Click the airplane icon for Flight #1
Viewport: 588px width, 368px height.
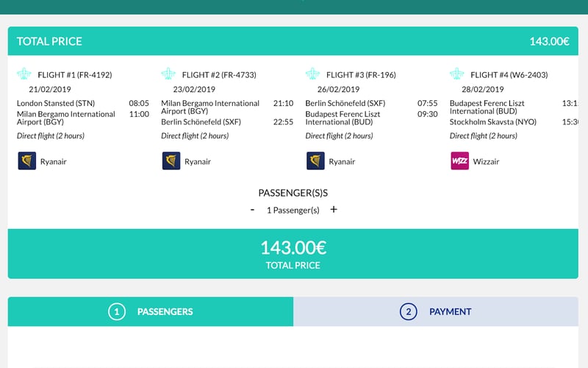(25, 74)
